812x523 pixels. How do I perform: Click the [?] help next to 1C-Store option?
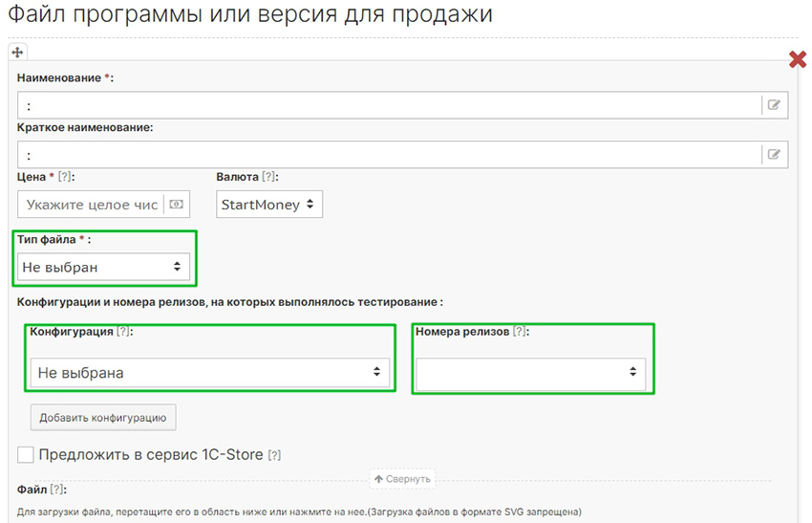point(274,456)
